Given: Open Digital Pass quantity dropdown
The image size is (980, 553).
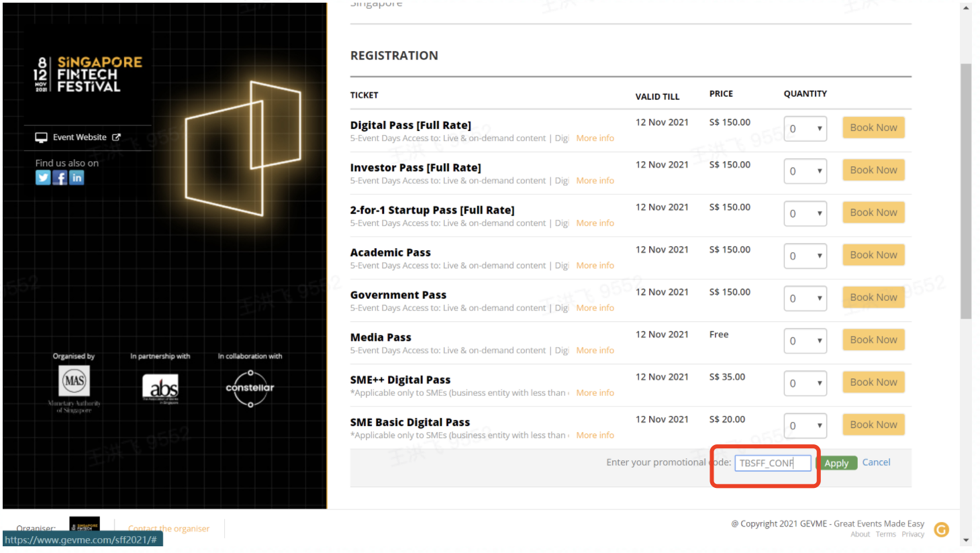Looking at the screenshot, I should tap(805, 129).
